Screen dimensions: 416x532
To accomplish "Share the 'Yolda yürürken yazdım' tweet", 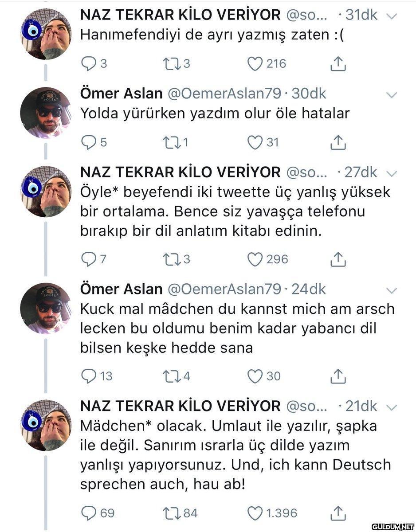I will 338,143.
